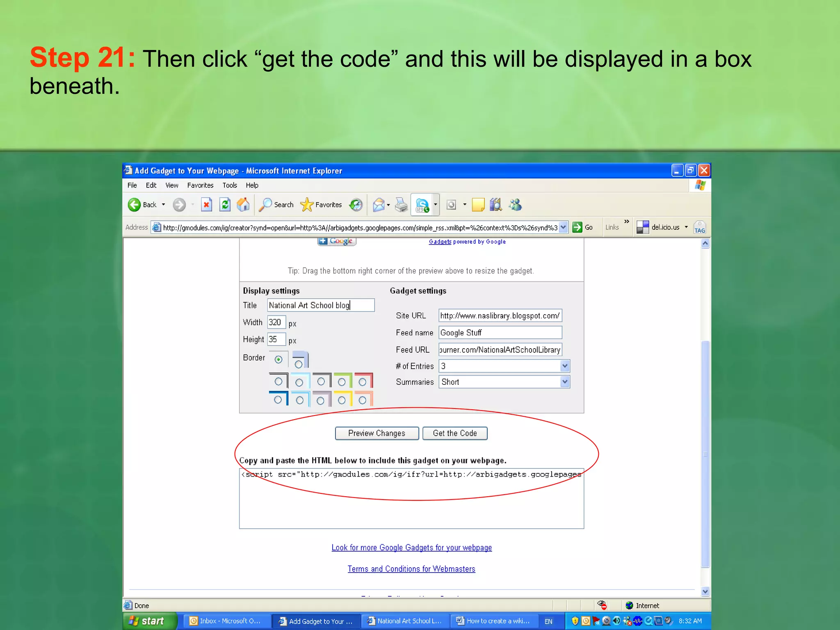Open the # of Entries dropdown
Screen dimensions: 840x630
point(565,366)
